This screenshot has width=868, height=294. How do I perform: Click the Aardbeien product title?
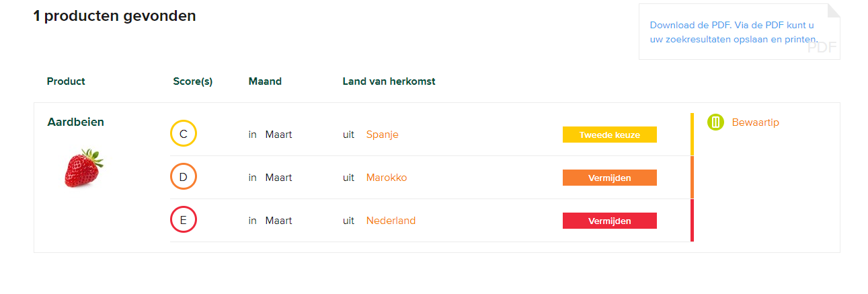(75, 122)
